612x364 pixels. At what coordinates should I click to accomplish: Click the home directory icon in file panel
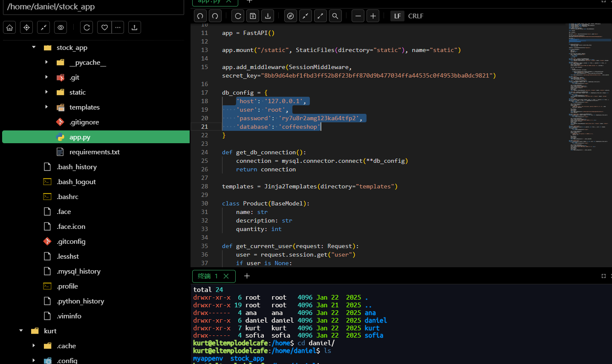point(10,27)
